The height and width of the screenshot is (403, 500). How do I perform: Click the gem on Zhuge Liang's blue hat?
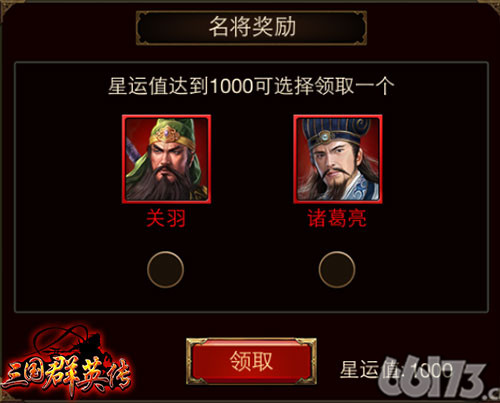pyautogui.click(x=324, y=136)
